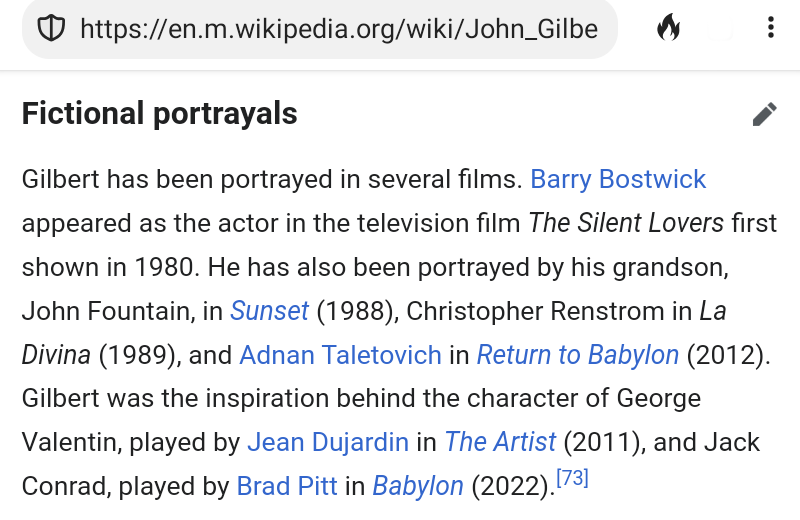
Task: Go to Return to Babylon article
Action: 577,355
